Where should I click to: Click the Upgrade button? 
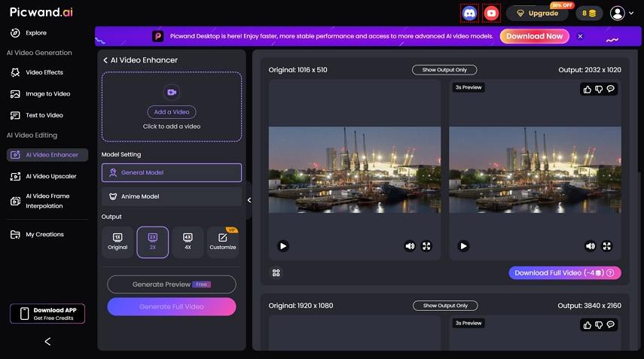tap(538, 13)
